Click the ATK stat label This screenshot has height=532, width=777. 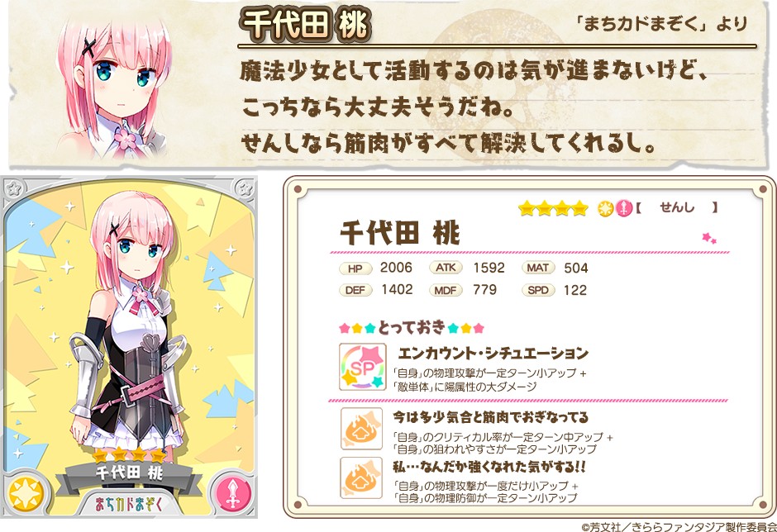click(446, 268)
